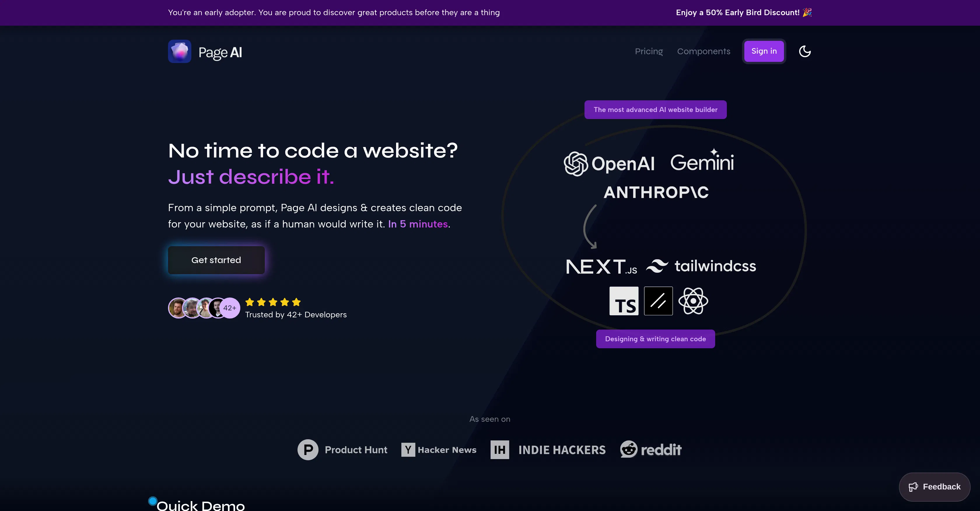Click the Page AI logo

pos(205,51)
